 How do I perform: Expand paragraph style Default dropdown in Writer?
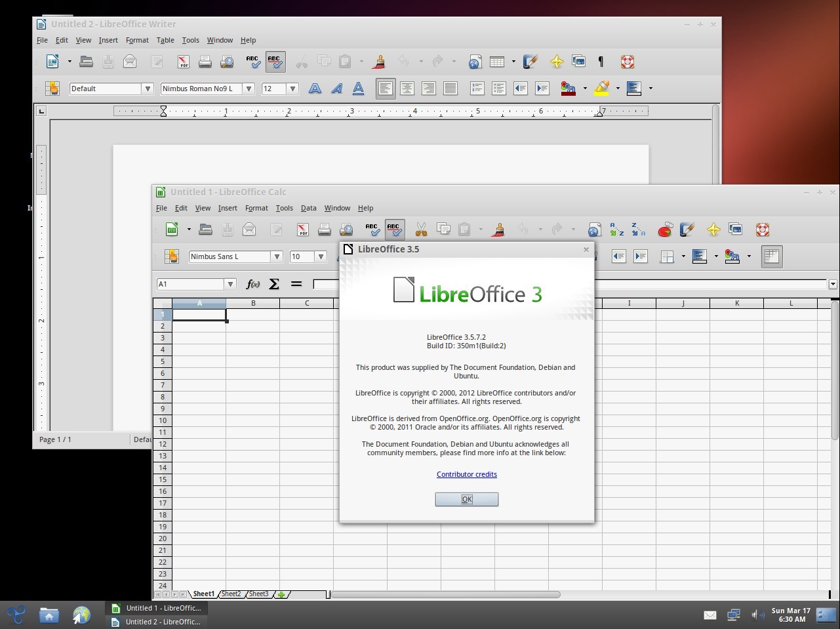coord(148,89)
